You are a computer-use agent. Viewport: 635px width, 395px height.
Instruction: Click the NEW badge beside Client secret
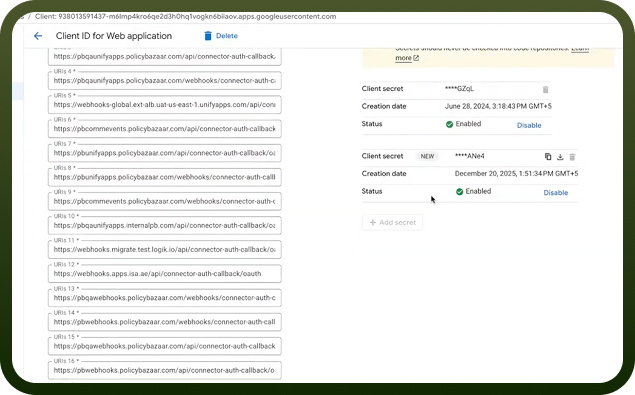point(427,156)
